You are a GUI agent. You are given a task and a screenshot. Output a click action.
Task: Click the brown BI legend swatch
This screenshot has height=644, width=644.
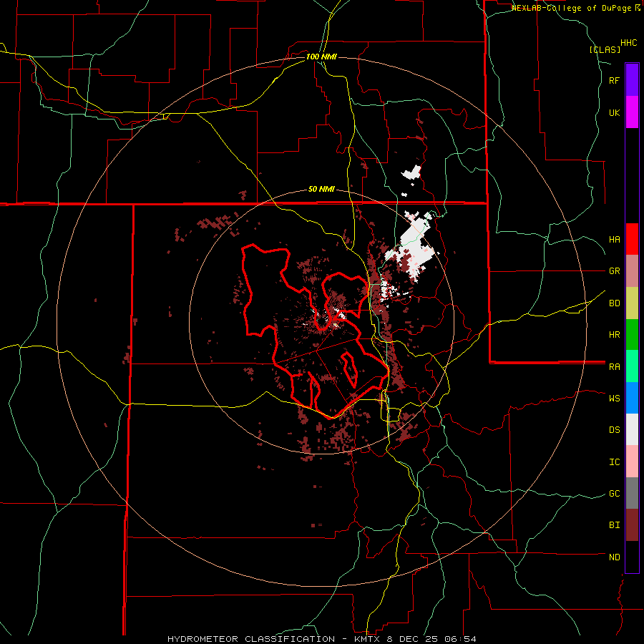pyautogui.click(x=632, y=525)
